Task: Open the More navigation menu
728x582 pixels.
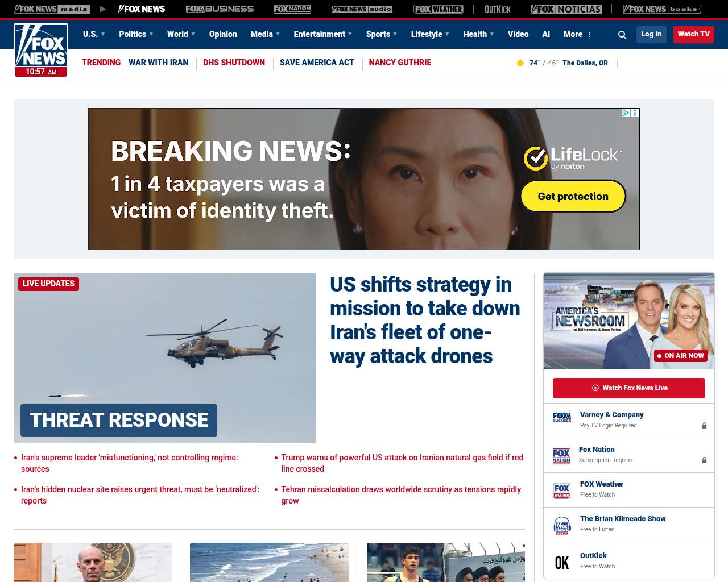Action: click(577, 34)
